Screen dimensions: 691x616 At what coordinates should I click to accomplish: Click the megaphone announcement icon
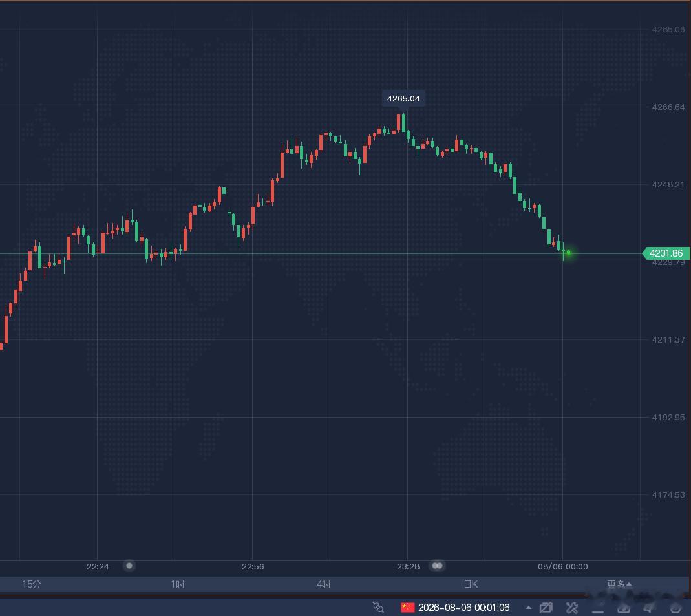click(650, 608)
